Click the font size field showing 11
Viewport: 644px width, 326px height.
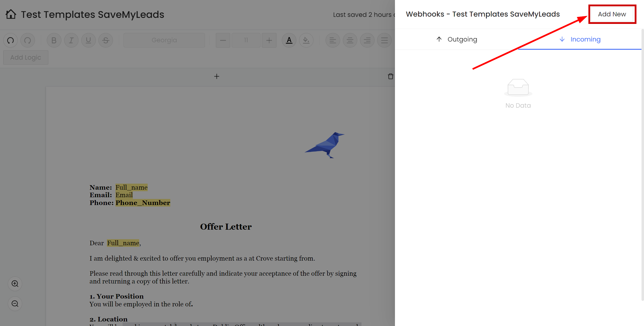246,40
